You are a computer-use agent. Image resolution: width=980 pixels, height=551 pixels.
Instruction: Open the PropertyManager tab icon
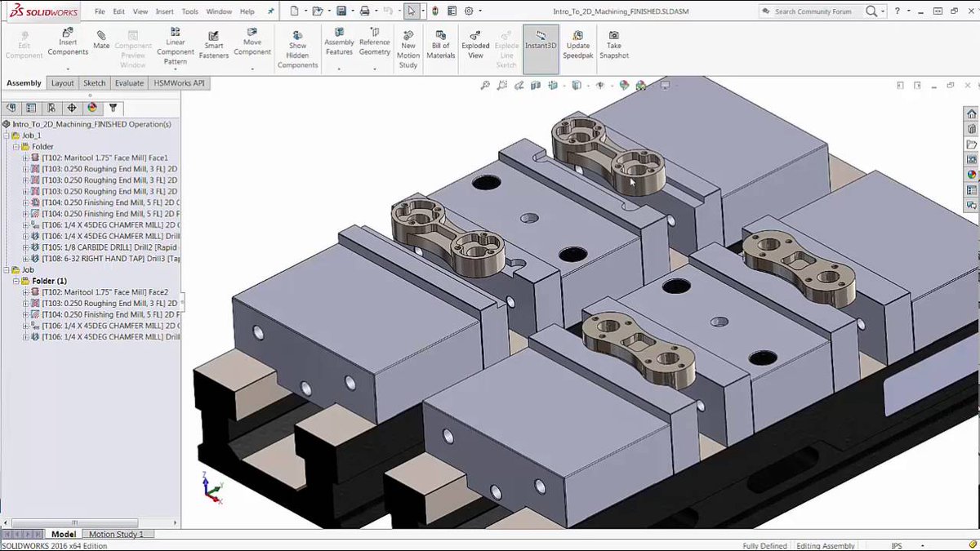[31, 108]
